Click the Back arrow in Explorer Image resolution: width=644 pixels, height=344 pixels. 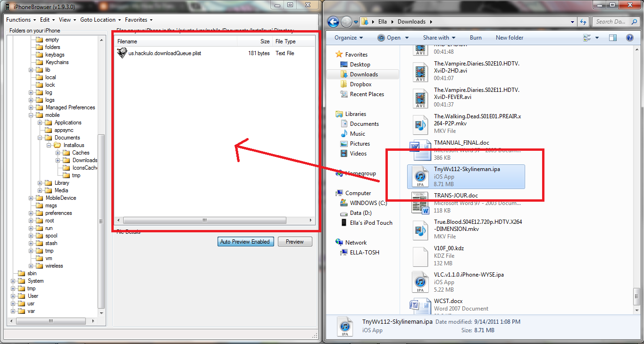pyautogui.click(x=333, y=22)
